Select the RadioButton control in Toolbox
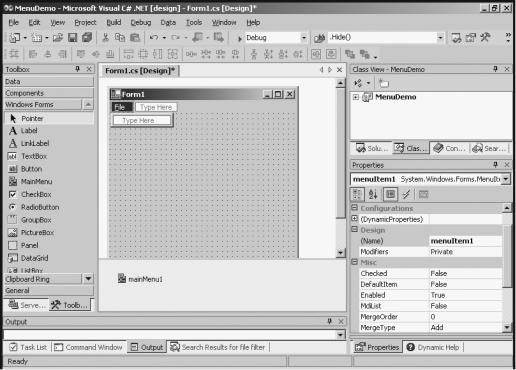Viewport: 516px width, 370px height. click(x=49, y=207)
